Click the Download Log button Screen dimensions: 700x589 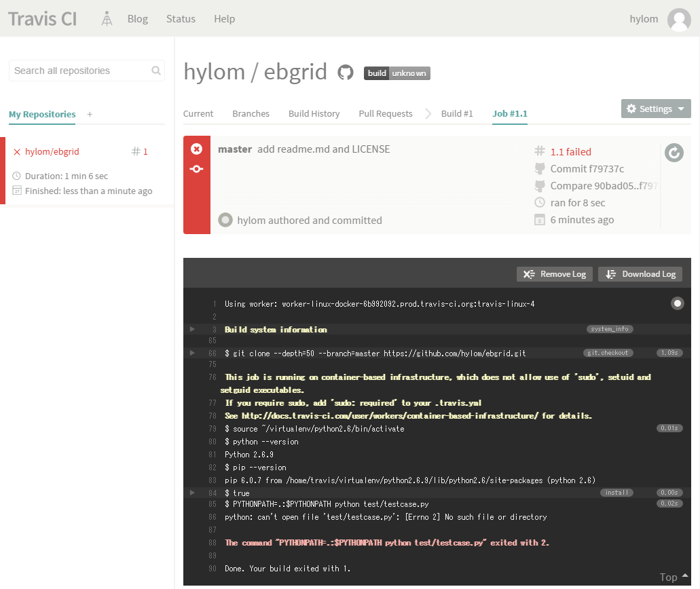tap(640, 274)
